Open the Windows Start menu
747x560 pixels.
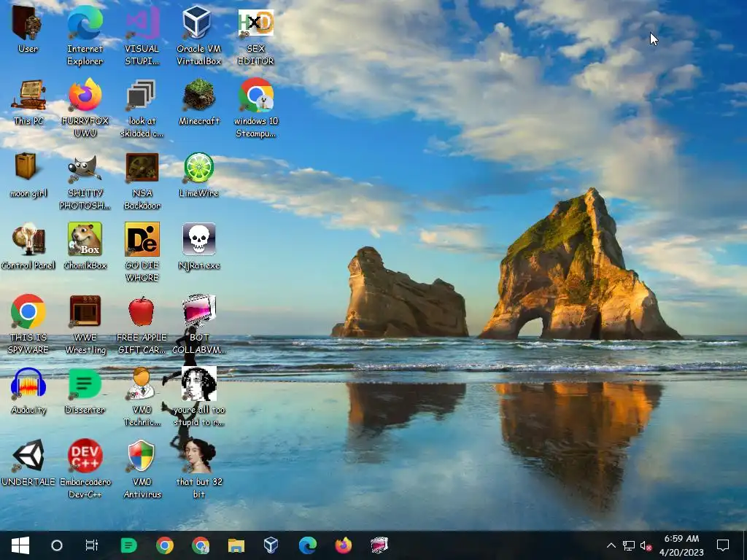point(20,545)
